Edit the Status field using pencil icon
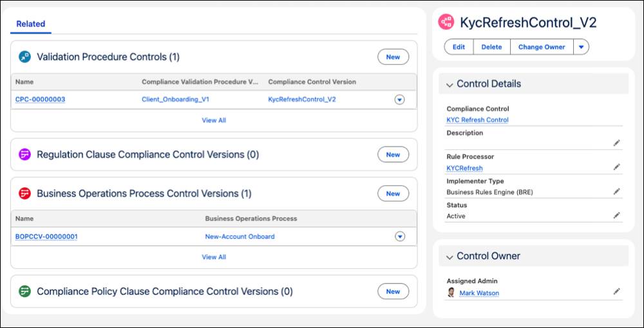Image resolution: width=644 pixels, height=328 pixels. point(616,215)
